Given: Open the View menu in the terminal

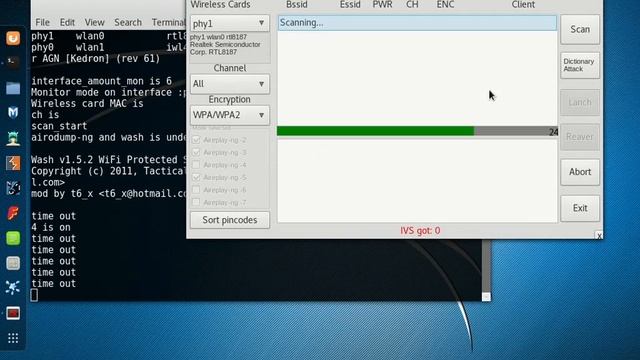Looking at the screenshot, I should coord(94,22).
